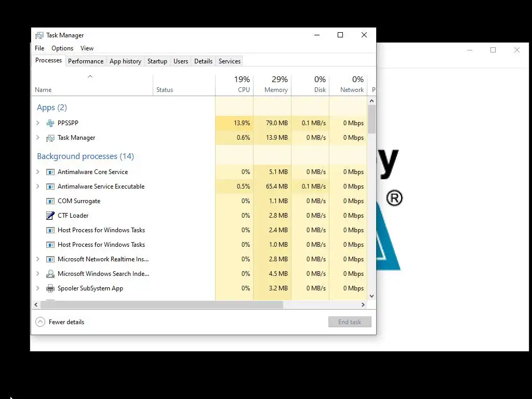Image resolution: width=532 pixels, height=399 pixels.
Task: Click the Antimalware Core Service icon
Action: point(50,172)
